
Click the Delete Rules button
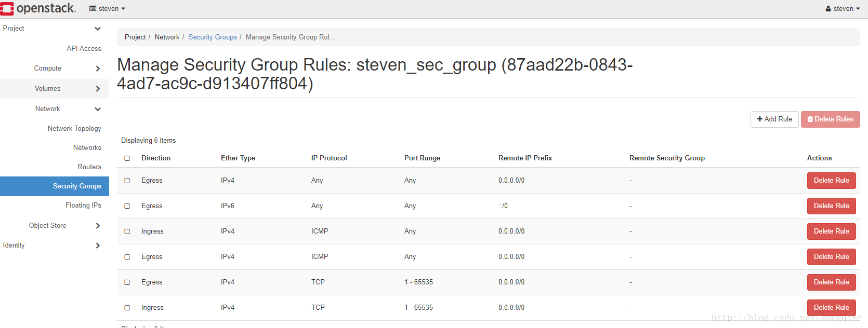(830, 119)
